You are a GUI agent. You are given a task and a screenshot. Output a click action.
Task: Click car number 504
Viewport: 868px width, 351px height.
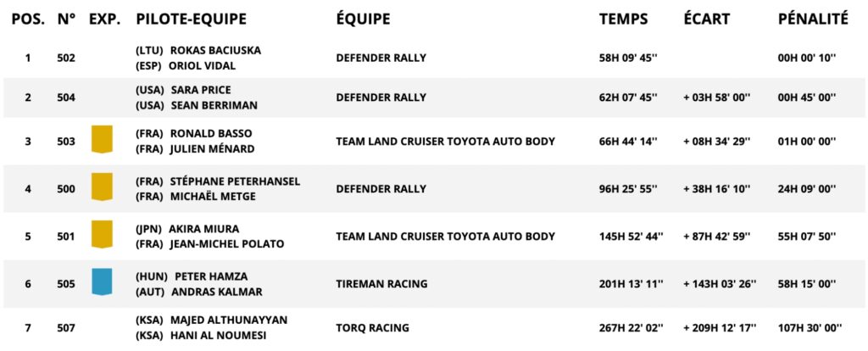point(66,97)
